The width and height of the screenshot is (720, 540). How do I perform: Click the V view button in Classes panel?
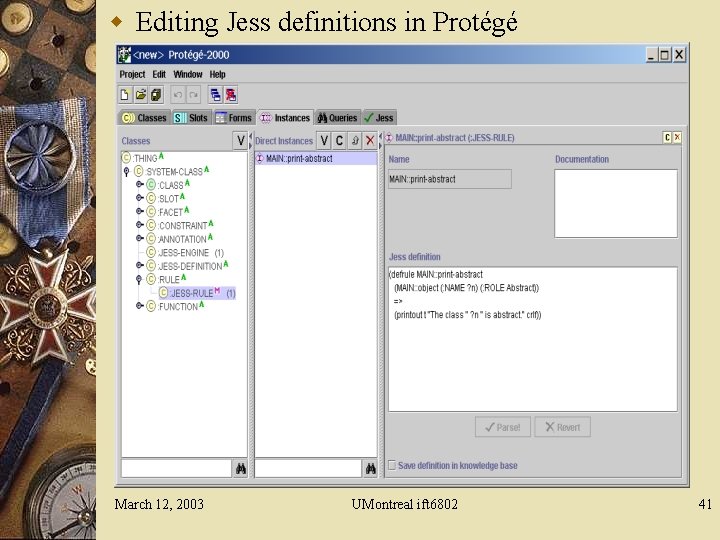point(240,141)
